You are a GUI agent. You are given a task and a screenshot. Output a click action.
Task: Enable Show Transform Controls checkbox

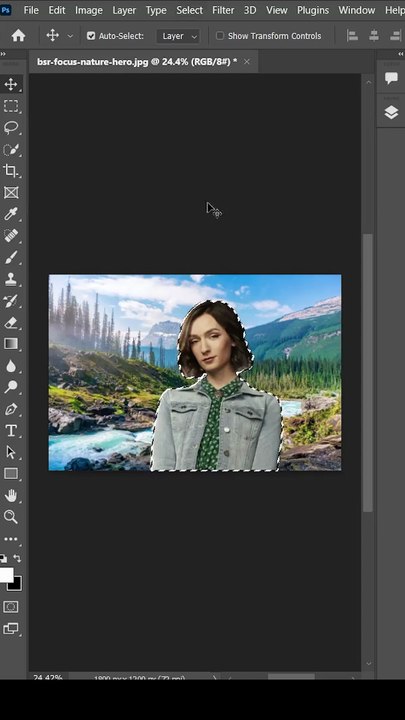[x=220, y=36]
